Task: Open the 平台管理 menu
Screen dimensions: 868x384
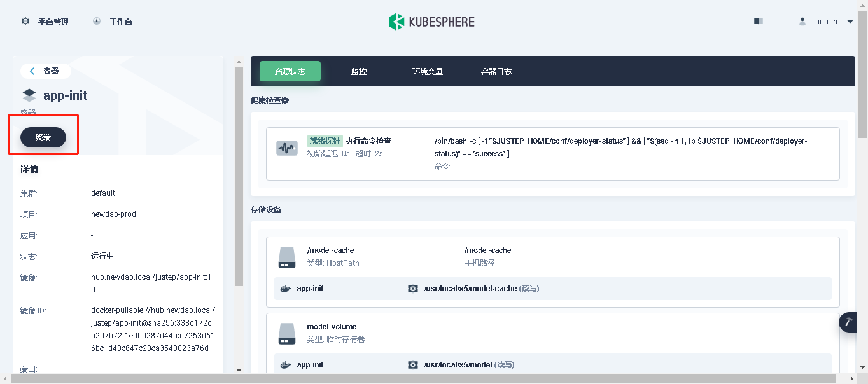Action: point(53,22)
